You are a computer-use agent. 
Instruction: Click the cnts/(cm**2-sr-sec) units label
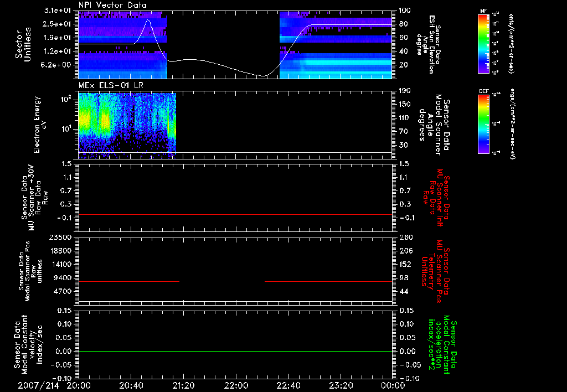[511, 43]
